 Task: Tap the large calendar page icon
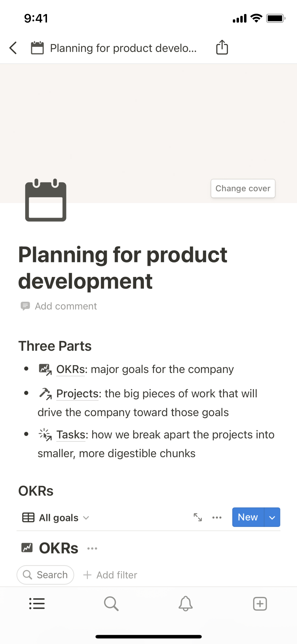click(x=46, y=200)
